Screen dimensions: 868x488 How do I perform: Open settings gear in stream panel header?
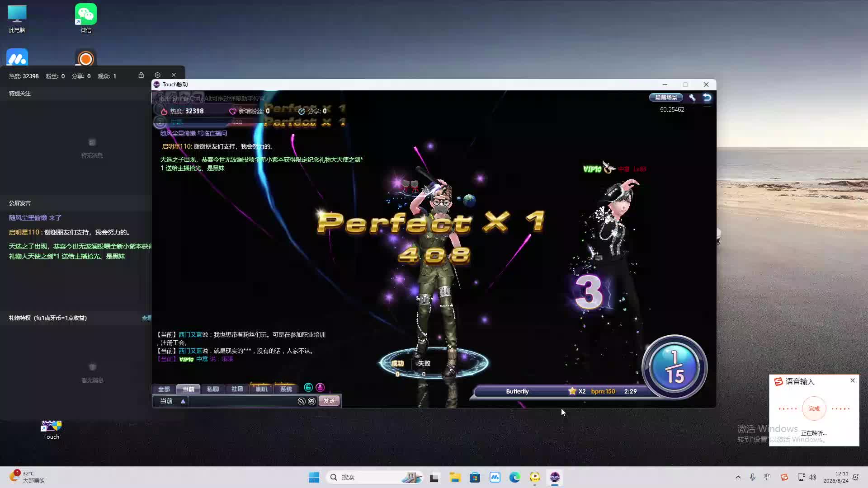pyautogui.click(x=157, y=75)
